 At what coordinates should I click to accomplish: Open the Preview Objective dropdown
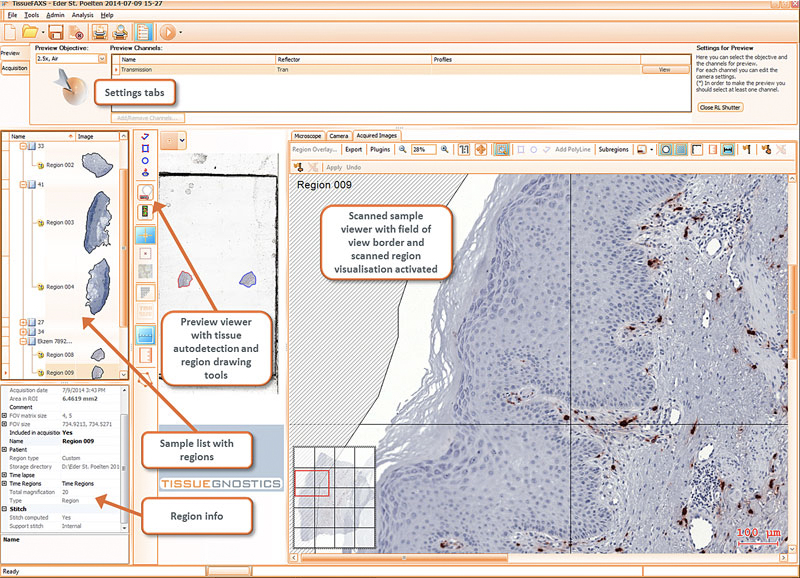102,59
